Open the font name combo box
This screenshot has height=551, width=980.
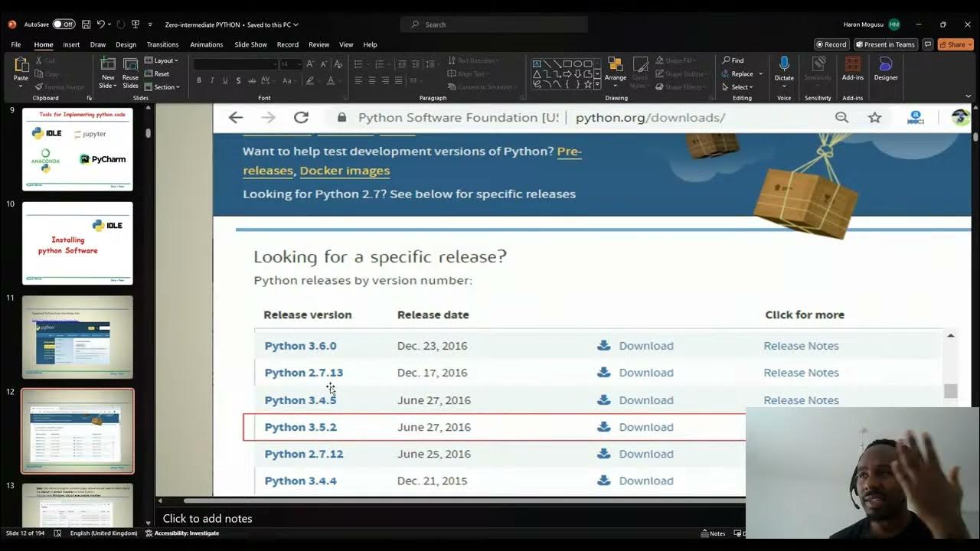pyautogui.click(x=235, y=64)
